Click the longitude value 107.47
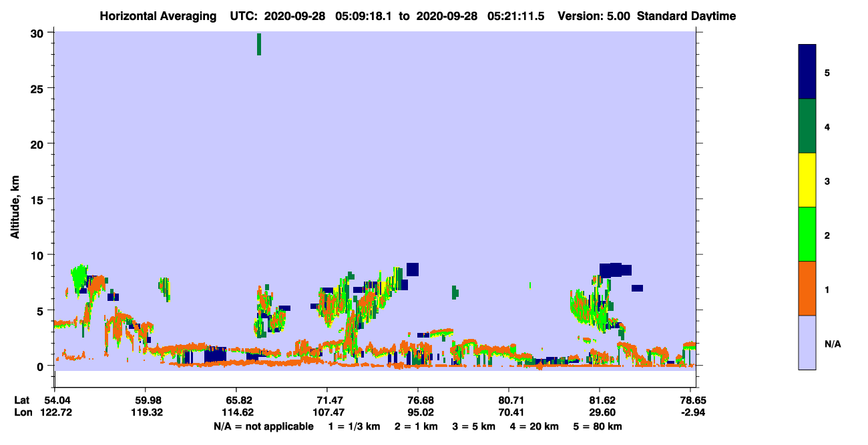The image size is (868, 445). click(327, 412)
